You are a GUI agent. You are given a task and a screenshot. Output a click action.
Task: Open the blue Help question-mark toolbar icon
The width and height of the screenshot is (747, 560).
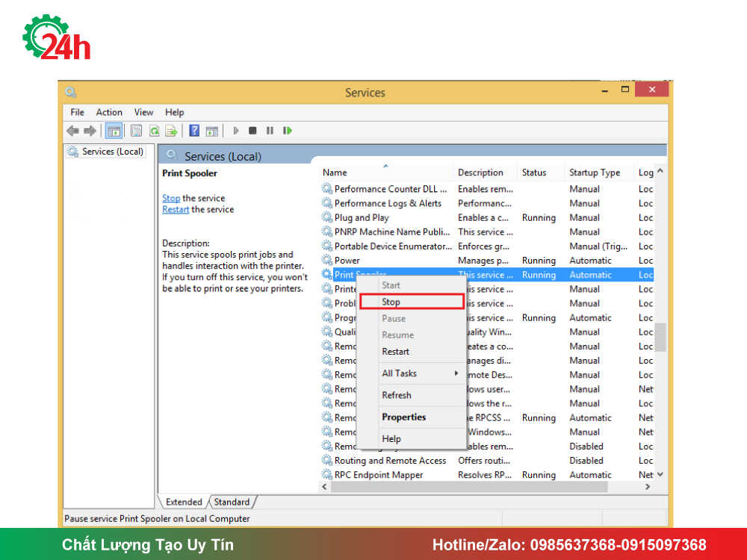tap(194, 131)
